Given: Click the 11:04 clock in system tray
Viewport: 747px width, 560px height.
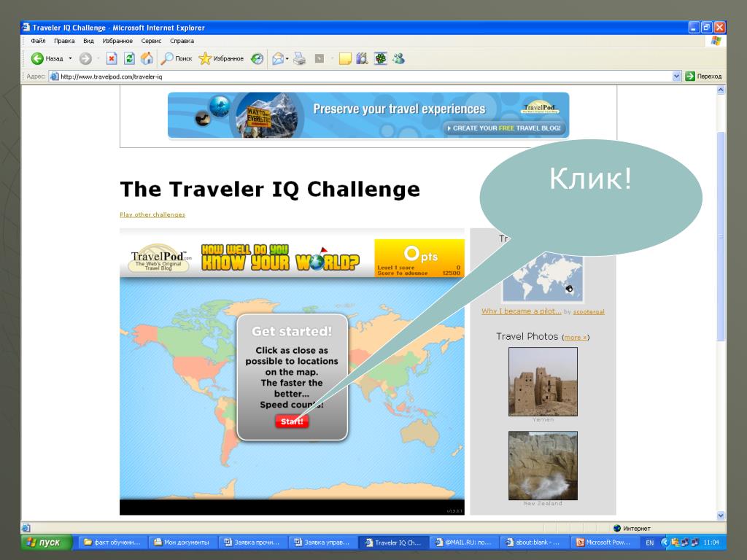Looking at the screenshot, I should [711, 542].
